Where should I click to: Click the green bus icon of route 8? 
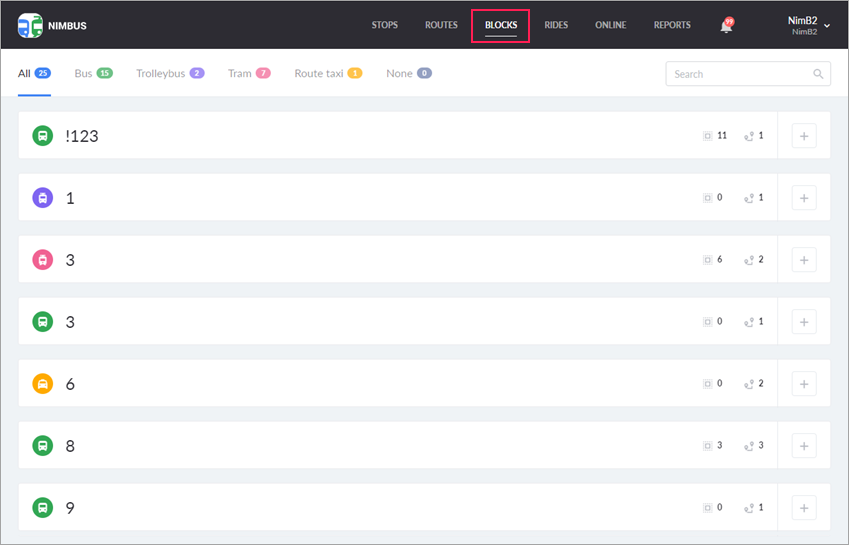pos(43,446)
